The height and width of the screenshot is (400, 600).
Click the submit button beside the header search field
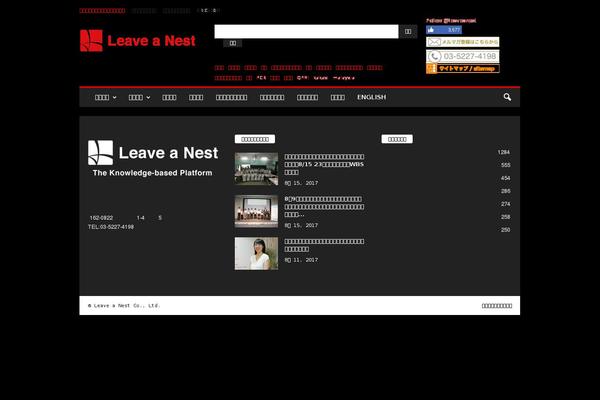[408, 31]
